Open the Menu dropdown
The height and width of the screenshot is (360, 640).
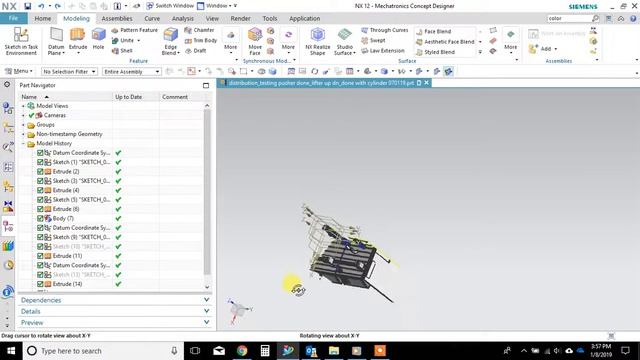click(18, 71)
